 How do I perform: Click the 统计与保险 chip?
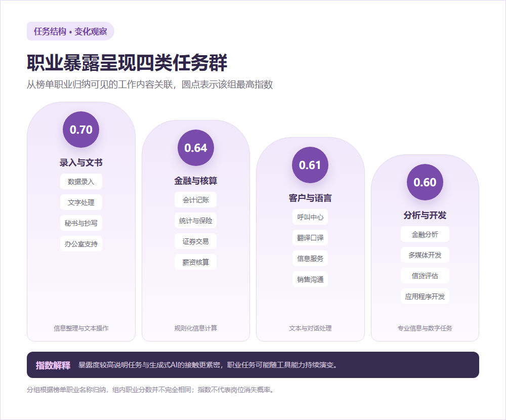click(195, 221)
